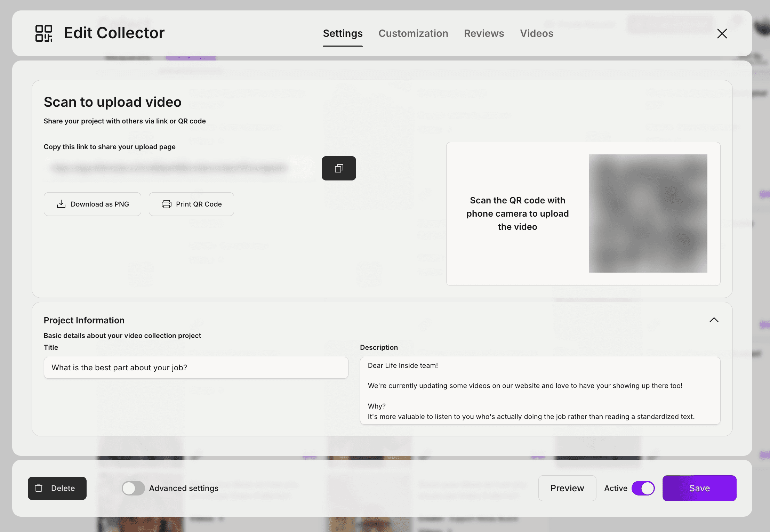Go to the Reviews tab
Image resolution: width=770 pixels, height=532 pixels.
(484, 33)
